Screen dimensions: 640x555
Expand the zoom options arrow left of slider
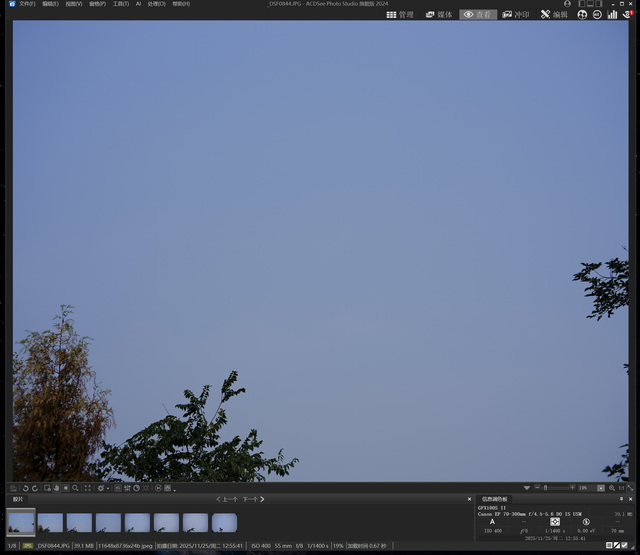coord(527,488)
